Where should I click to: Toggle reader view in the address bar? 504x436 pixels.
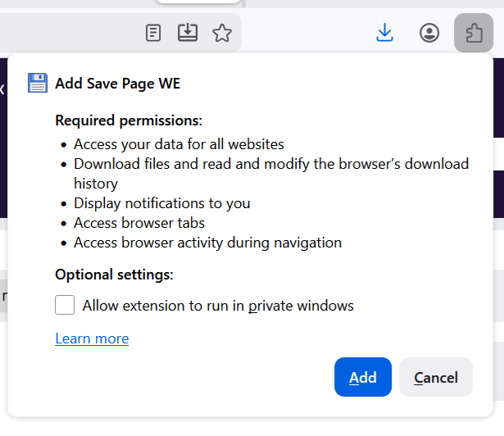tap(153, 33)
